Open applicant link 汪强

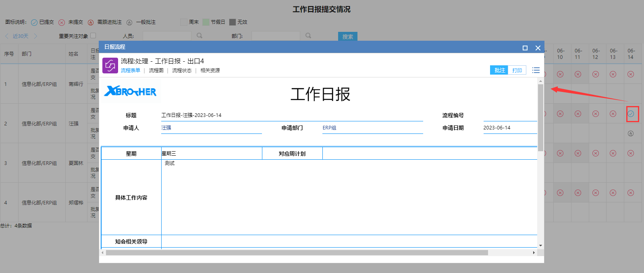click(166, 128)
